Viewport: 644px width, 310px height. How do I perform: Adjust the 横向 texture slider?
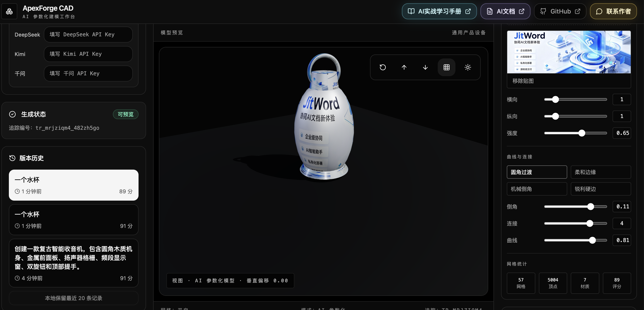pos(575,100)
